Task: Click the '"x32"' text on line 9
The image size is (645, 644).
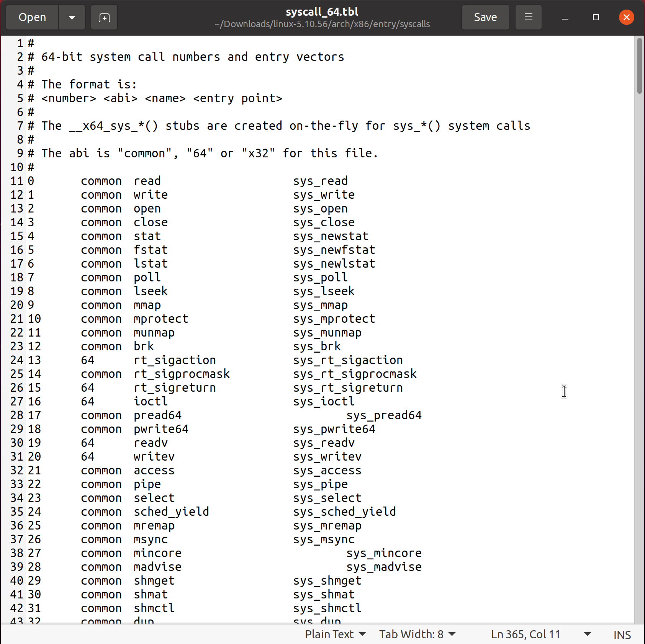Action: (x=258, y=153)
